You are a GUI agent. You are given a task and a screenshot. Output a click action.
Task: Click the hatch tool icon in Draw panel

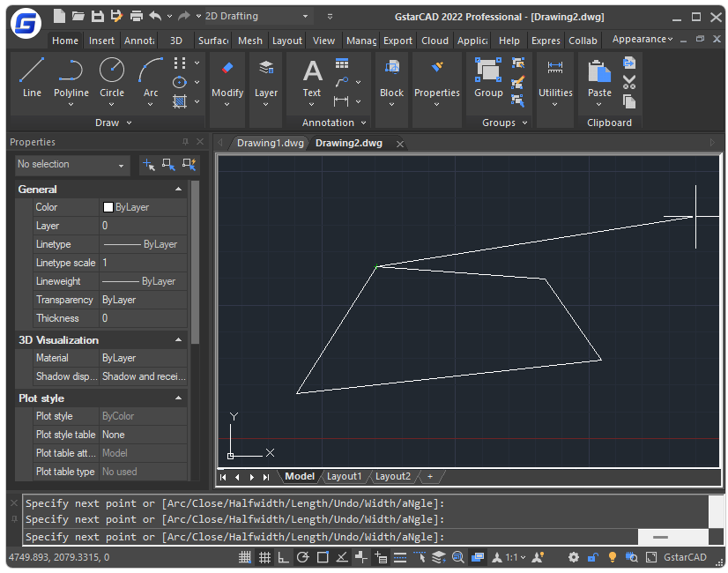tap(180, 101)
